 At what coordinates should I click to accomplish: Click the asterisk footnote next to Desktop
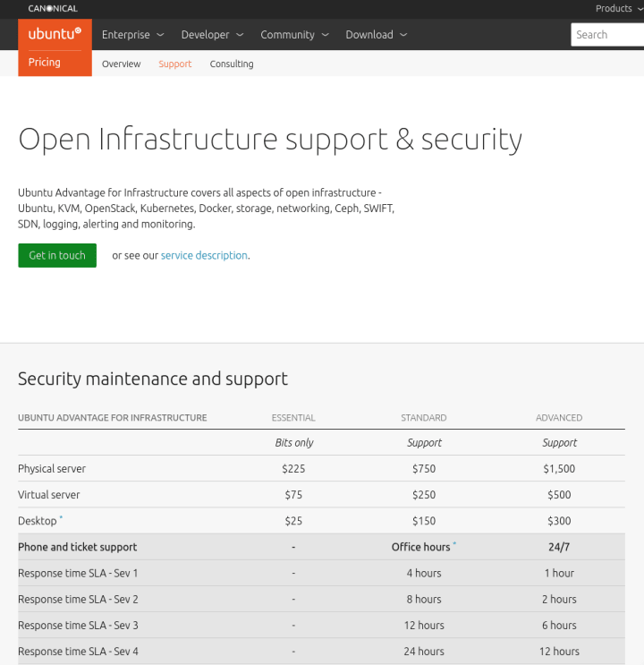[x=61, y=517]
